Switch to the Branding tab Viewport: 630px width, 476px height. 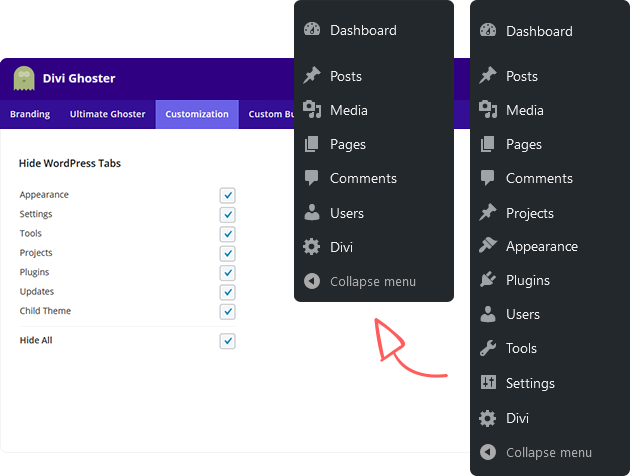30,114
